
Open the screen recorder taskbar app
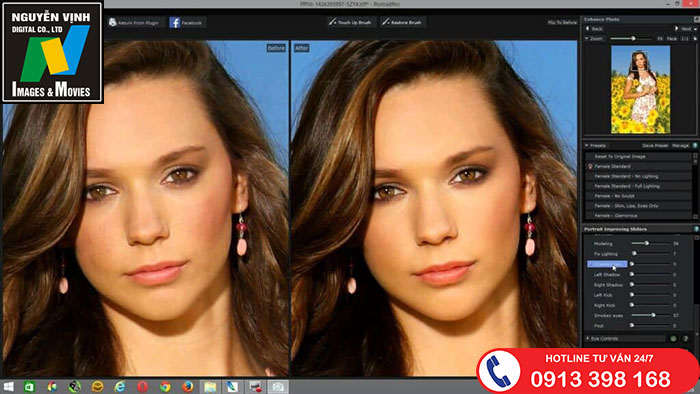pos(255,387)
